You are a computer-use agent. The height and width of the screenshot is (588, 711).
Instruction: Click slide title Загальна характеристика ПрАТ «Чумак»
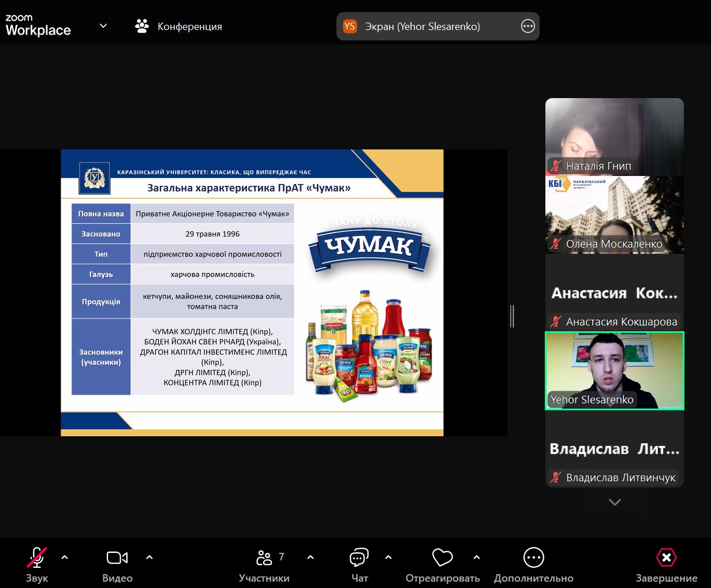249,188
